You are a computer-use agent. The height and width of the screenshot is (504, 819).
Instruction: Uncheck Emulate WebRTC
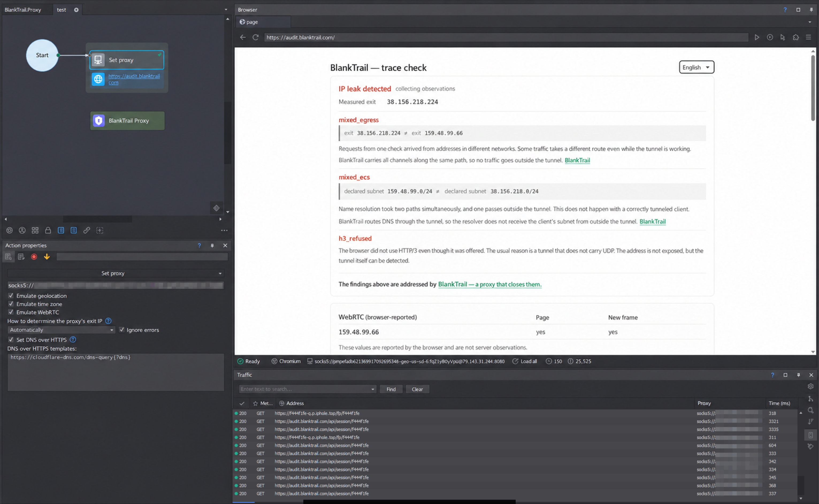11,312
